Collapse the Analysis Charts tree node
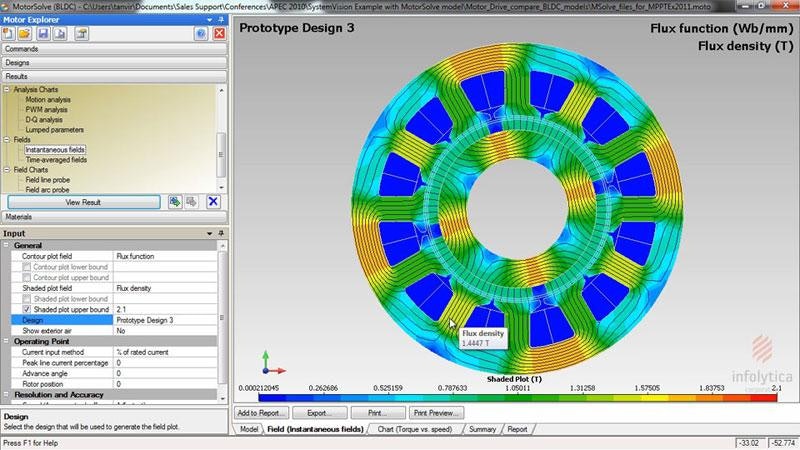The height and width of the screenshot is (450, 800). pyautogui.click(x=8, y=90)
